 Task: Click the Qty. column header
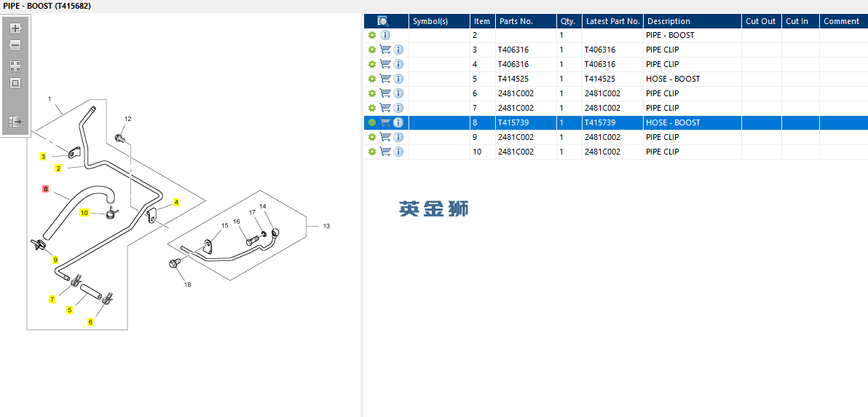point(569,21)
